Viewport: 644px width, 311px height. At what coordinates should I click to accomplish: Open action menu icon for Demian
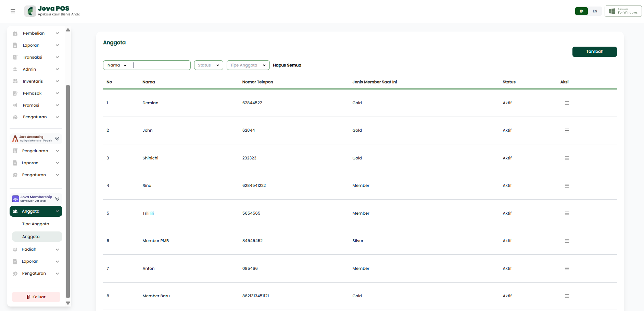(567, 103)
